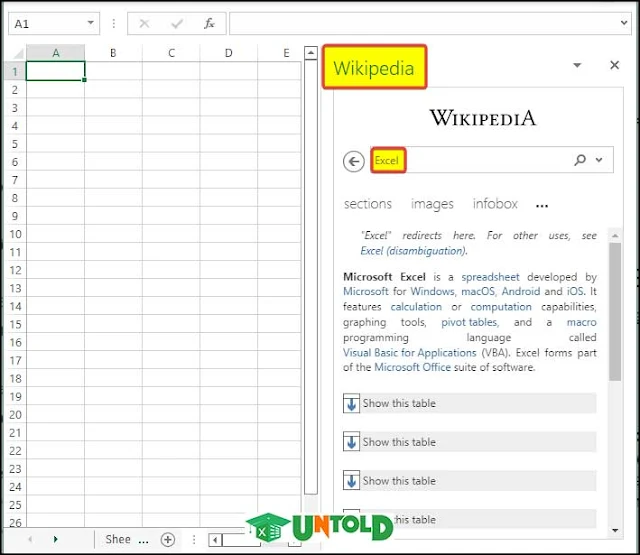Viewport: 640px width, 555px height.
Task: Select column A header
Action: click(56, 53)
